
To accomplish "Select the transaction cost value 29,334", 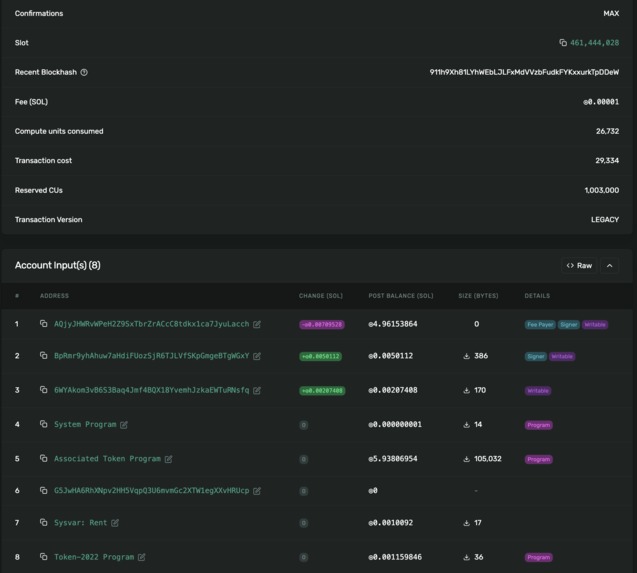I will (607, 161).
